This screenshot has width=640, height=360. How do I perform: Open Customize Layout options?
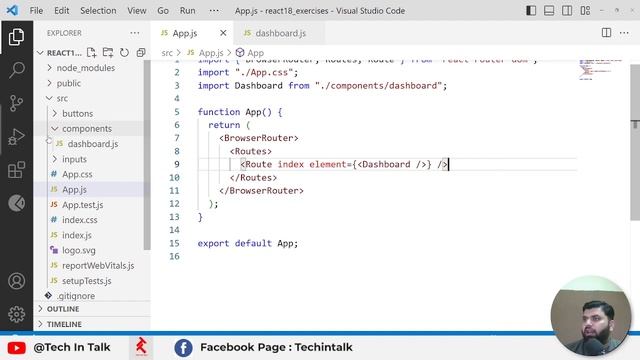pyautogui.click(x=585, y=11)
